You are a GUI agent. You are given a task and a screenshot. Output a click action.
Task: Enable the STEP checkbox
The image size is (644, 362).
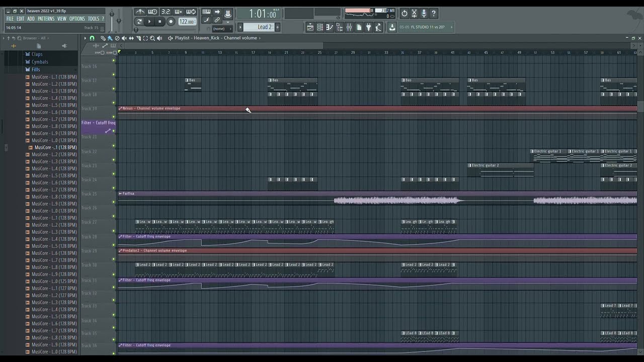pos(103,52)
